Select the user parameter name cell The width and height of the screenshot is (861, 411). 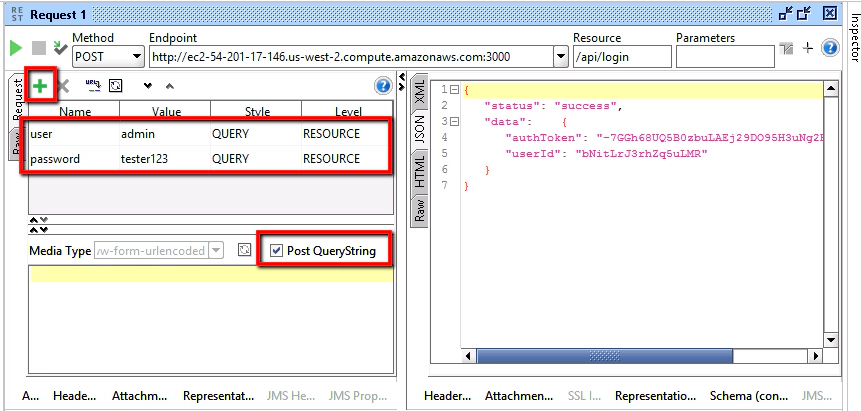coord(74,134)
